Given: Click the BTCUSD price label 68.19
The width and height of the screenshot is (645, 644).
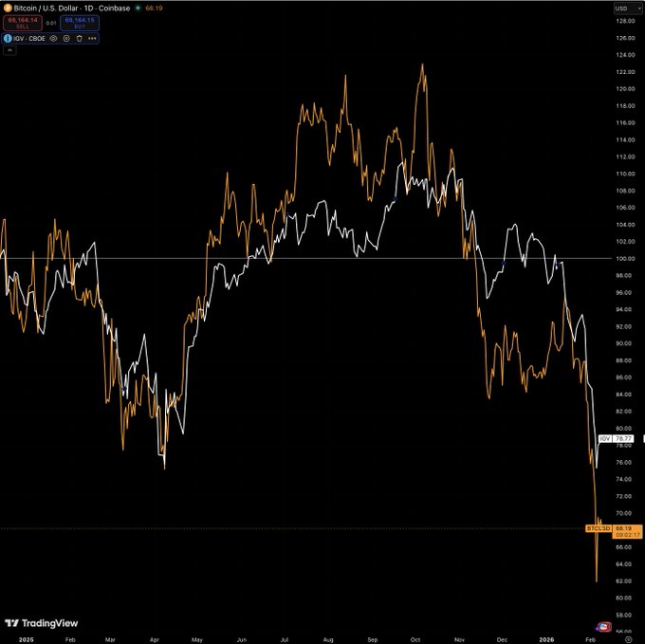Looking at the screenshot, I should (622, 527).
